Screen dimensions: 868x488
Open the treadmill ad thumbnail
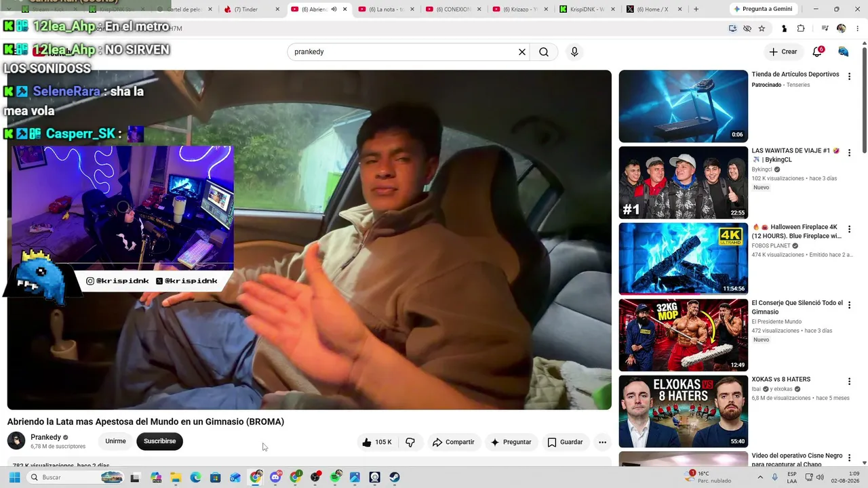click(683, 106)
